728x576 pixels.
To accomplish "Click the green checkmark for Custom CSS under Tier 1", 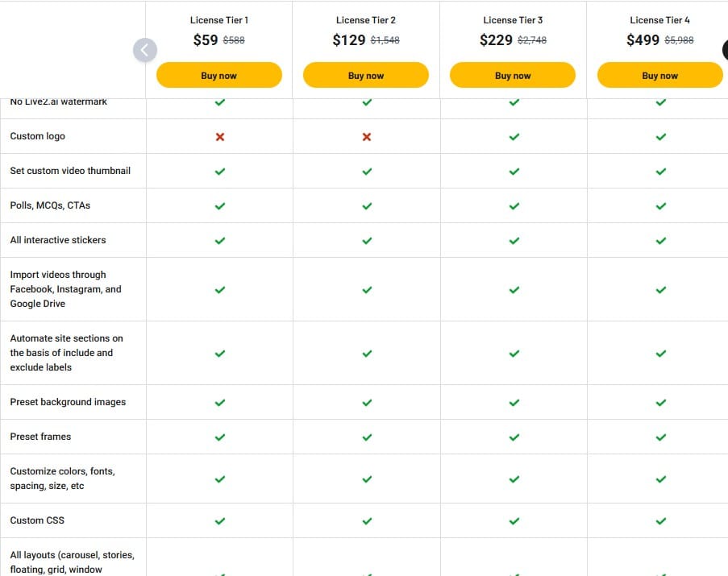I will point(218,520).
